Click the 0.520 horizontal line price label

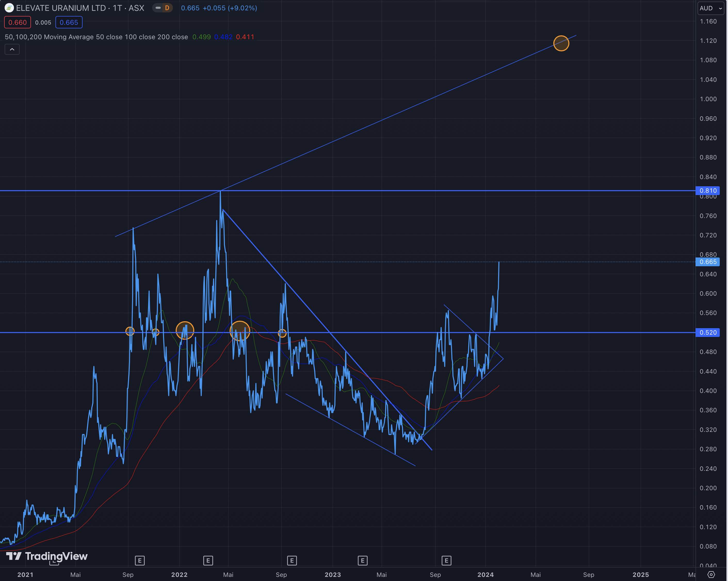(708, 333)
